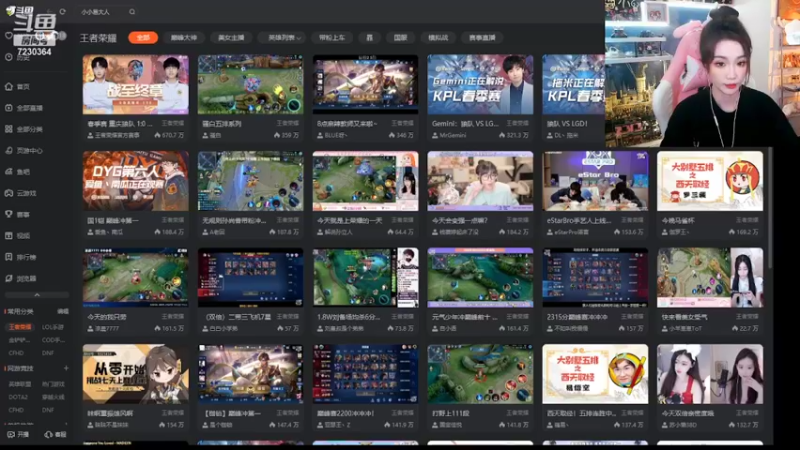Click the plus icon beside 网游竞技

point(66,368)
